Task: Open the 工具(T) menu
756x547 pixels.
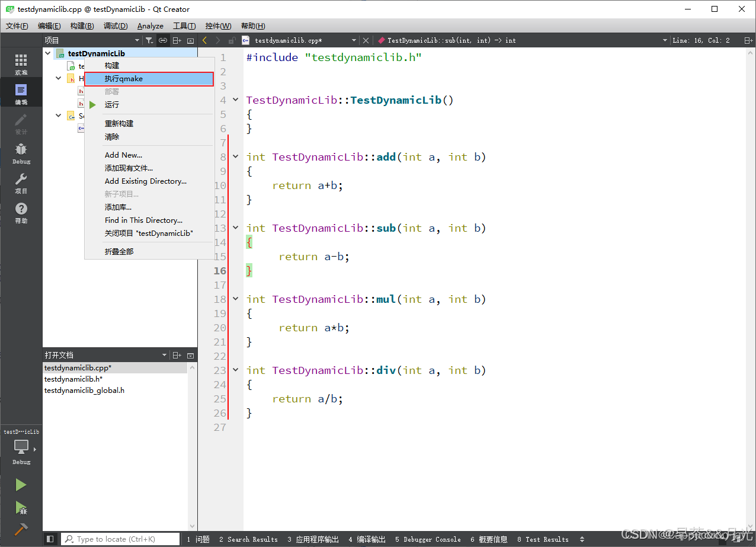Action: pyautogui.click(x=184, y=26)
